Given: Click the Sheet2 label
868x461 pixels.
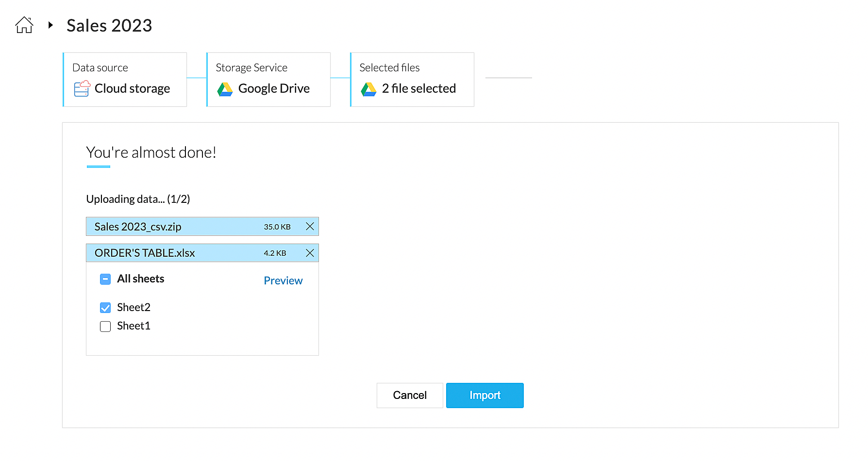Looking at the screenshot, I should point(134,308).
